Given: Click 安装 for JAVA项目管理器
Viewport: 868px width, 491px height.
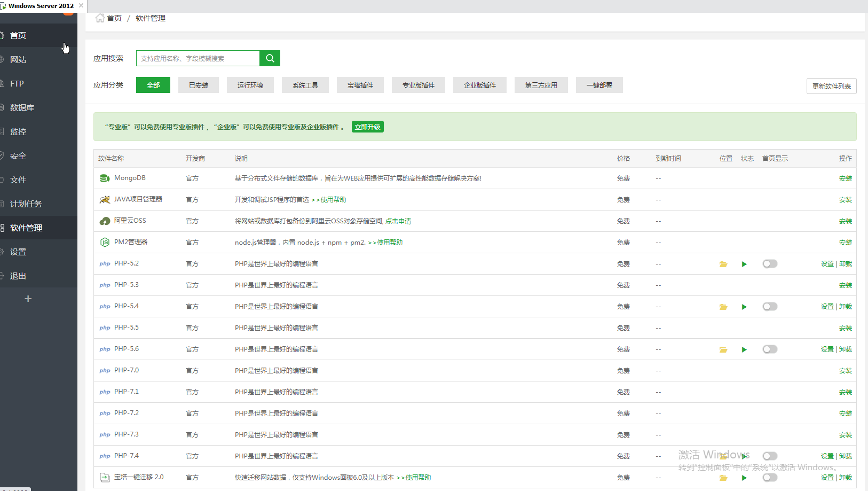Looking at the screenshot, I should [x=846, y=200].
